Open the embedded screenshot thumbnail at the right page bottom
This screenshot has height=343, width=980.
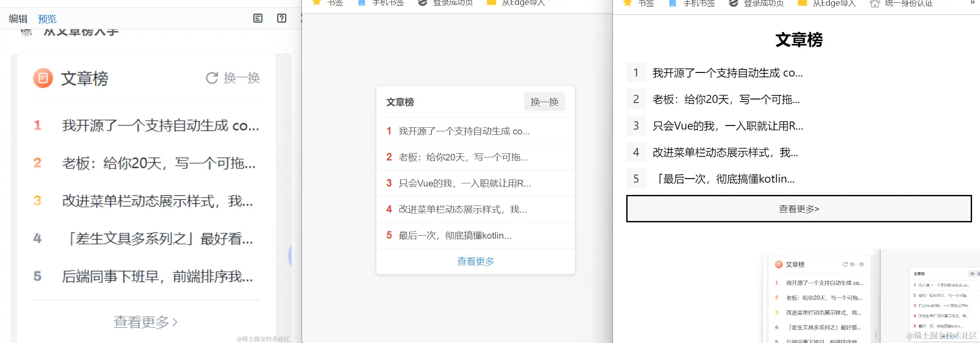[x=871, y=296]
